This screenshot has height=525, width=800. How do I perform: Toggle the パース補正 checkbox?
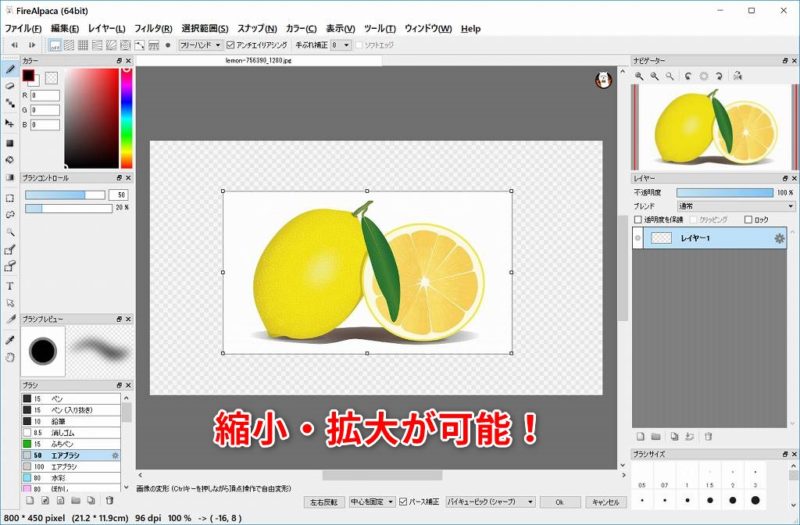tap(404, 501)
